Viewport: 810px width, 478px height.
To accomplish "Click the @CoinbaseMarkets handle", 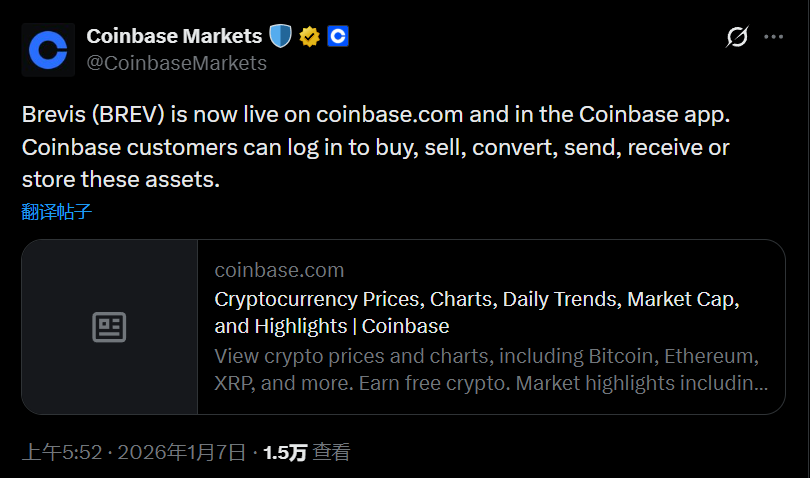I will [177, 63].
